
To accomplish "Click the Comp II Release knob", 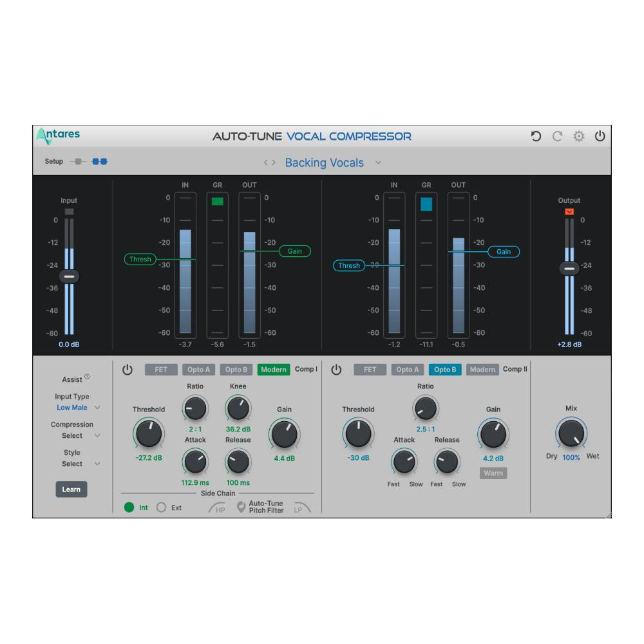I will (448, 462).
